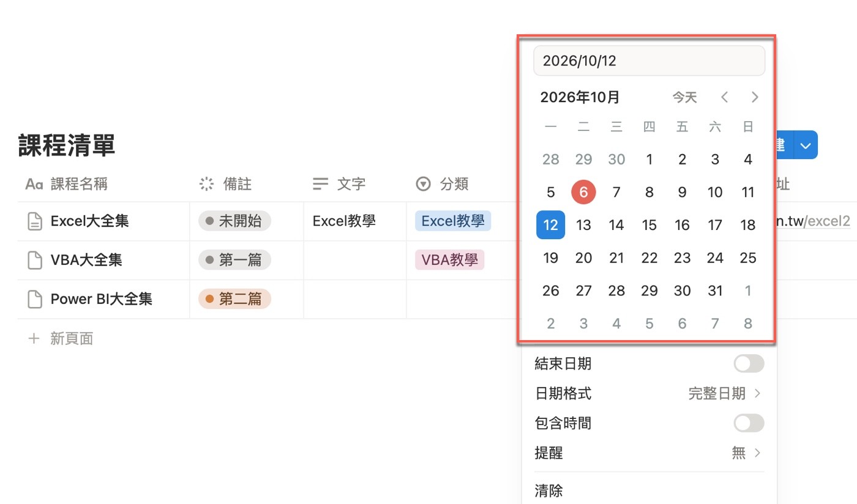The height and width of the screenshot is (504, 857).
Task: Click the pink VBA教學 category tag
Action: click(449, 261)
